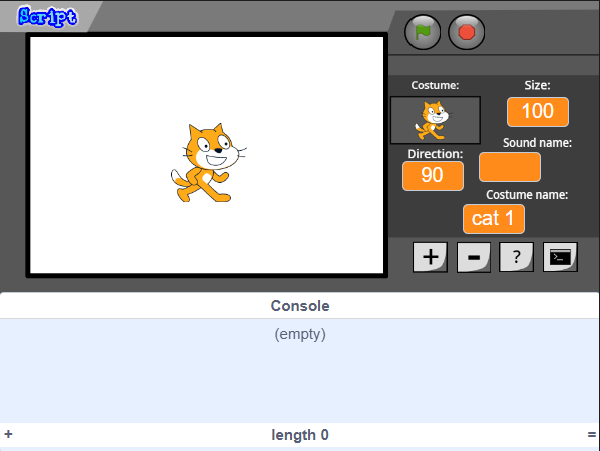
Task: Select the empty Sound name field
Action: point(510,167)
